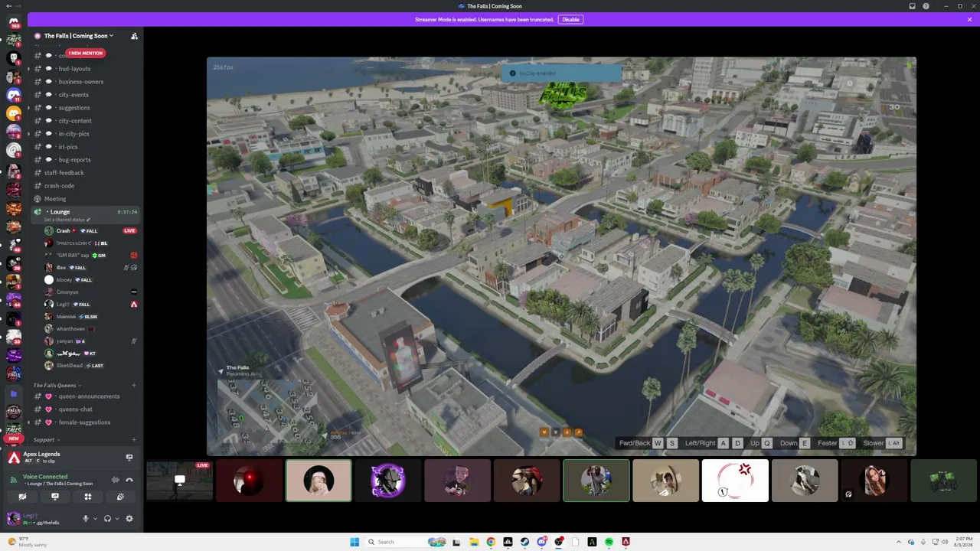Image resolution: width=980 pixels, height=551 pixels.
Task: Toggle headphone deafen in user panel
Action: pyautogui.click(x=107, y=519)
